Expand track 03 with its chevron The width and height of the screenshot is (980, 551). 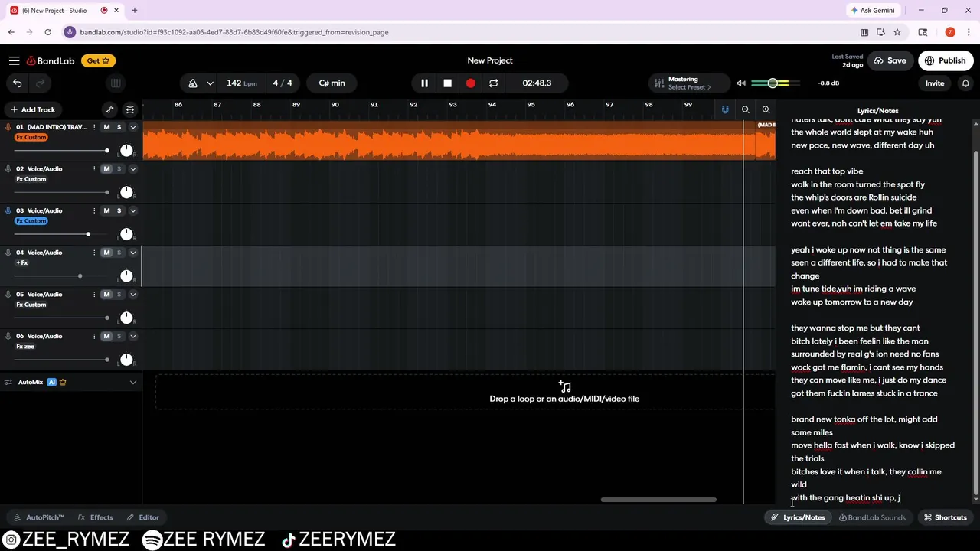132,210
